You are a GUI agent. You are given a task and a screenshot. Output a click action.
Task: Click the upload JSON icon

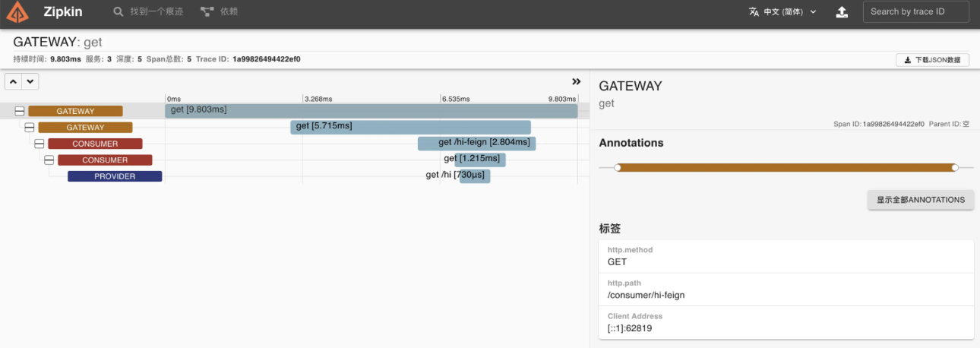click(x=842, y=12)
